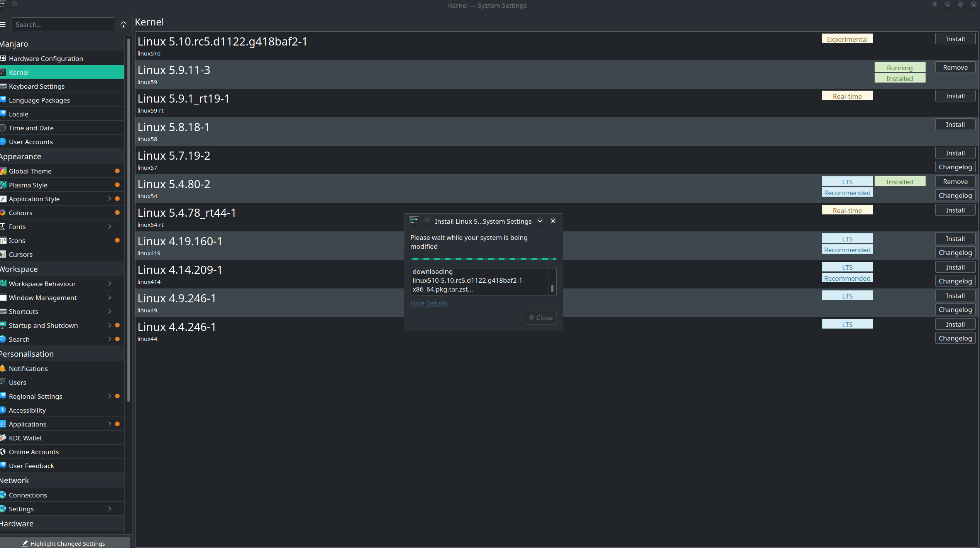Click the app icon in install dialog titlebar
The height and width of the screenshot is (548, 980).
click(414, 221)
